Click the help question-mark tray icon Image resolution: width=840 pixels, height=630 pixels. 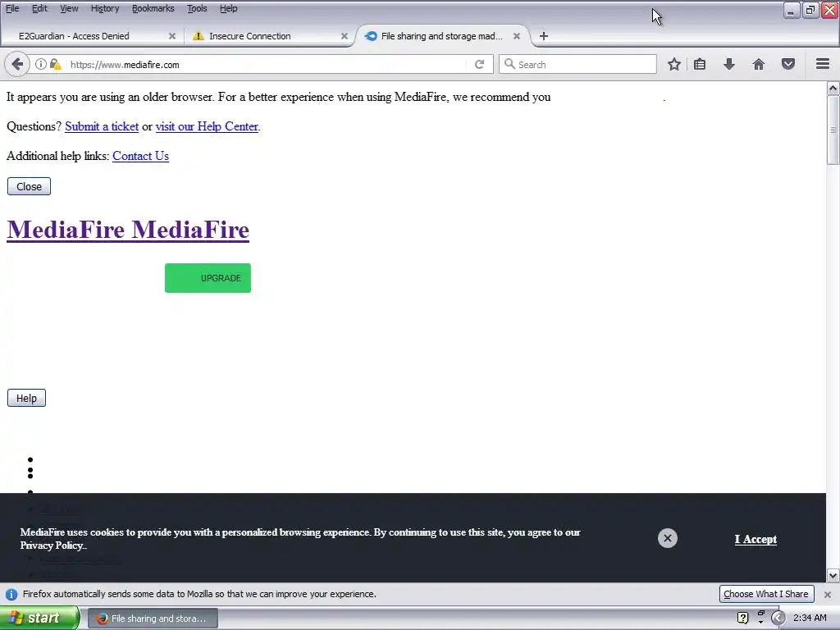(x=742, y=618)
